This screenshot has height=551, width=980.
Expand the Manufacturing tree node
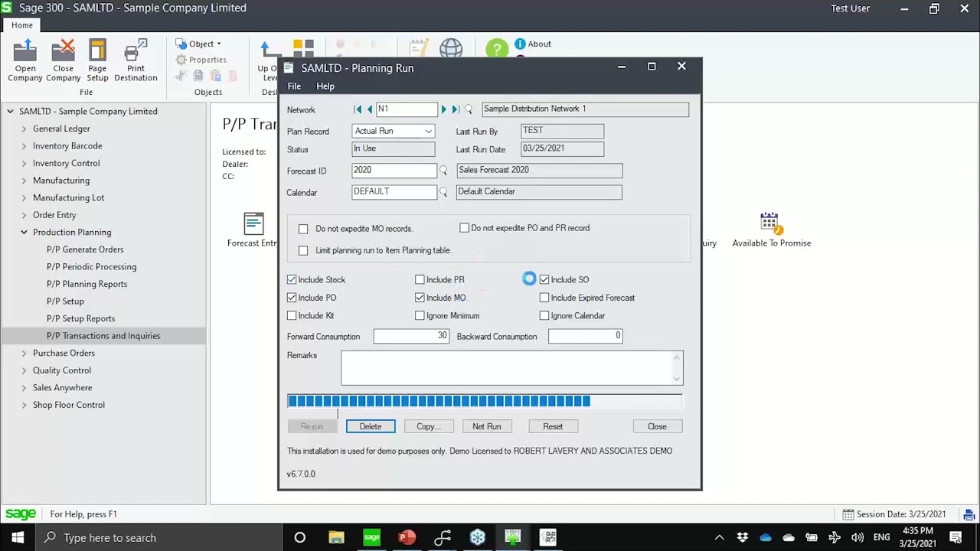click(x=24, y=181)
